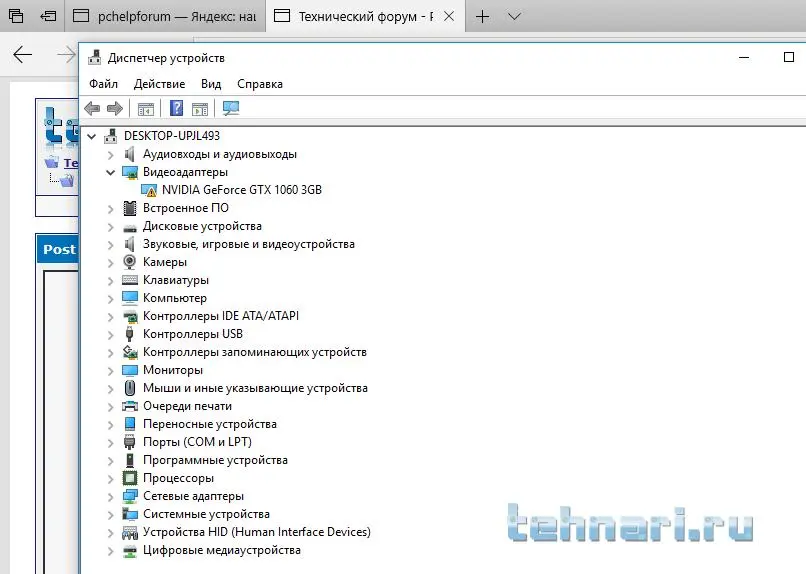Click the monitor icon for Компьютер
Viewport: 806px width, 574px height.
[130, 298]
